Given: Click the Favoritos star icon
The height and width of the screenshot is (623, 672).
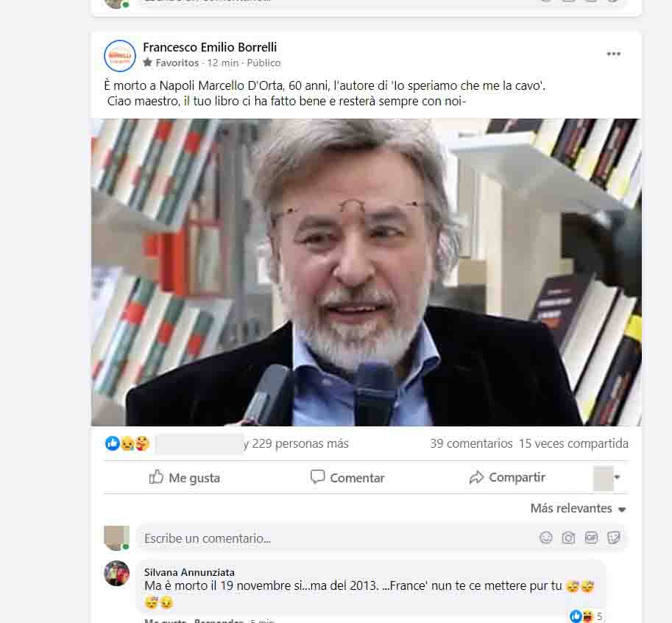Looking at the screenshot, I should coord(147,63).
